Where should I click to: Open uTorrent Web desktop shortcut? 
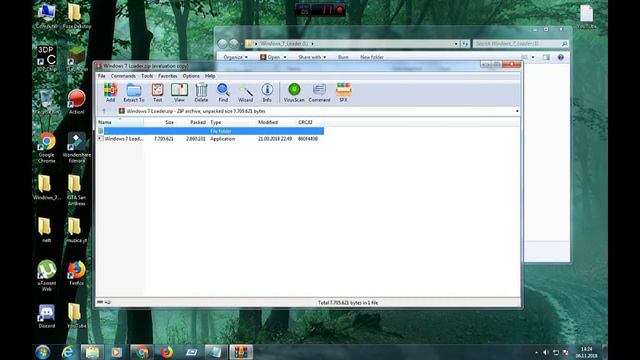coord(47,276)
